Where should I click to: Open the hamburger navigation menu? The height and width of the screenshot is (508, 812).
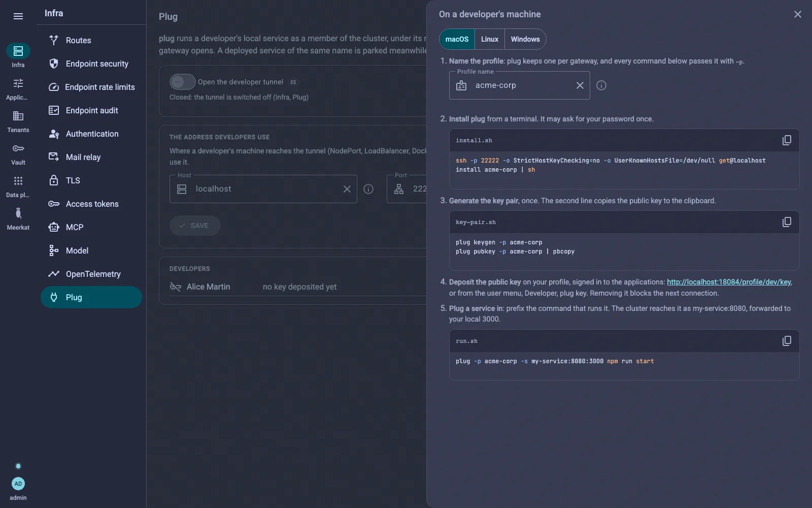point(18,16)
